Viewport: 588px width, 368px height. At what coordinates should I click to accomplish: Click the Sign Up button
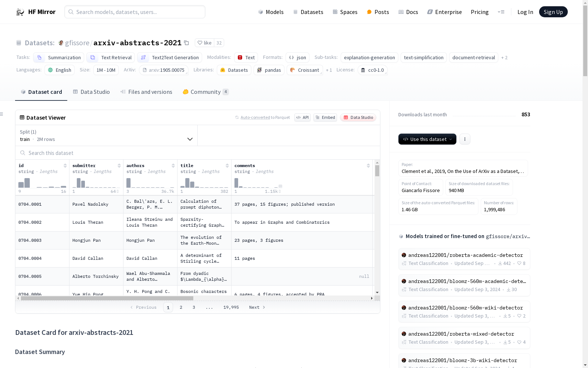pos(553,12)
